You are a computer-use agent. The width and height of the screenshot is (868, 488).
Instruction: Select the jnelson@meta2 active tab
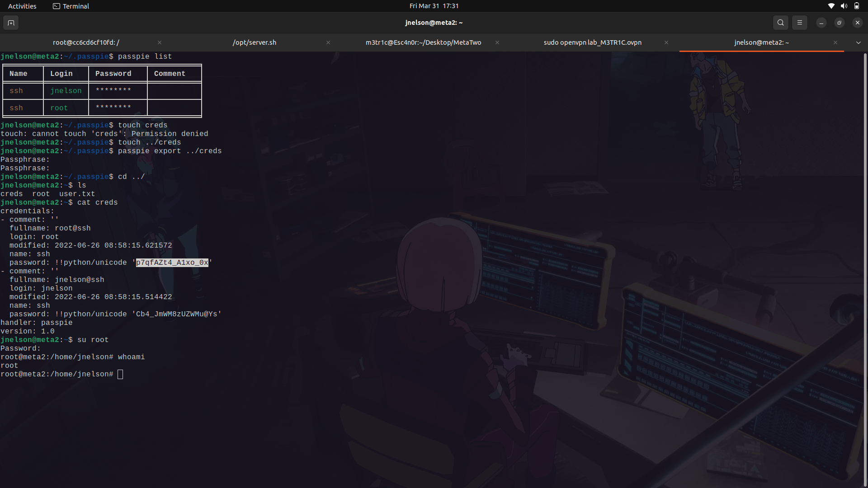(x=761, y=42)
